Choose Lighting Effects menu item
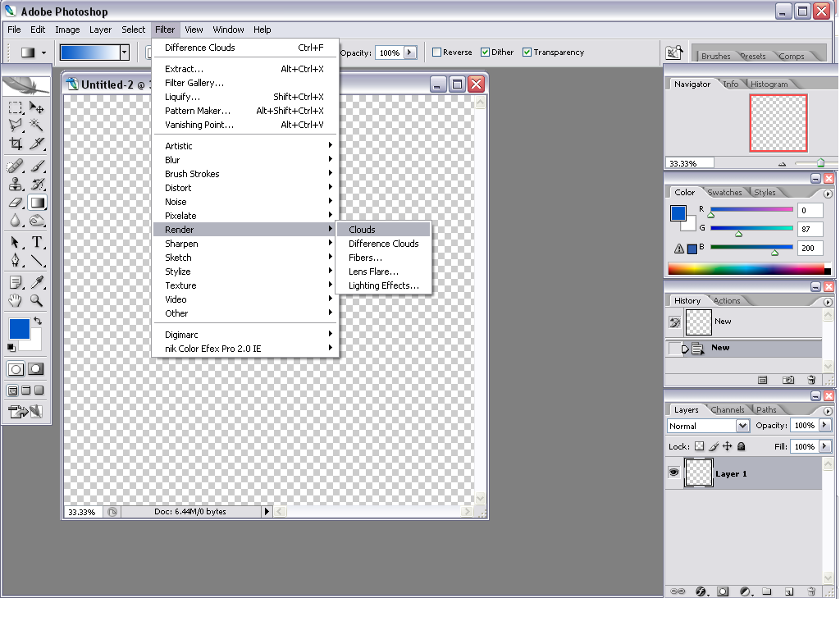Screen dimensions: 840x630 (x=384, y=285)
